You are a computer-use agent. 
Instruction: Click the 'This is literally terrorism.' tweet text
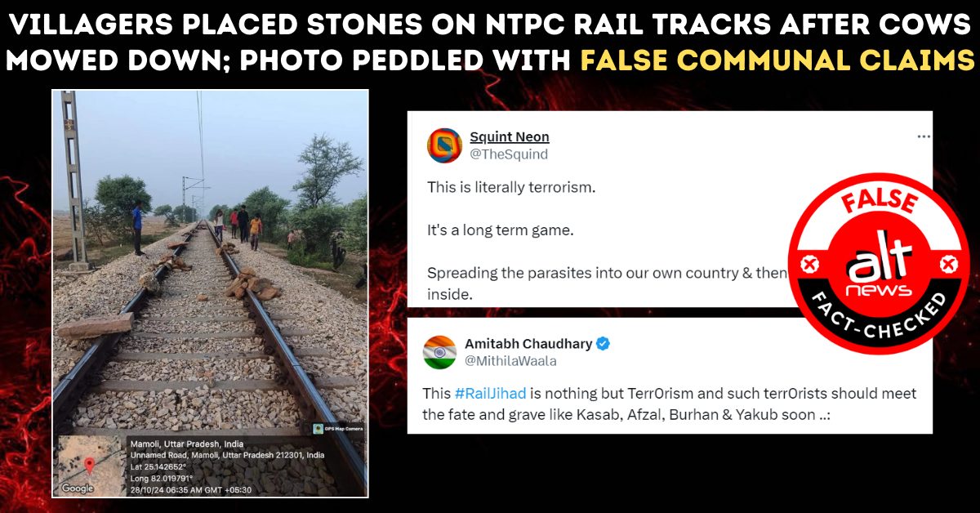pos(511,187)
